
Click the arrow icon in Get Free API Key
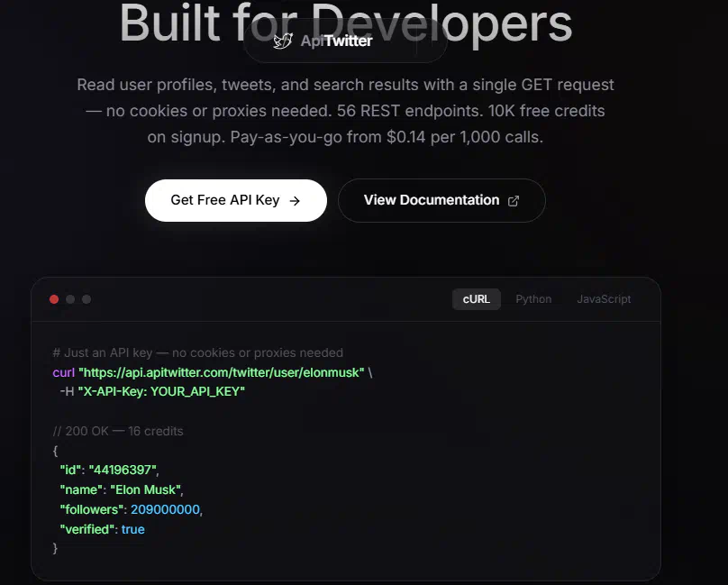pyautogui.click(x=295, y=201)
